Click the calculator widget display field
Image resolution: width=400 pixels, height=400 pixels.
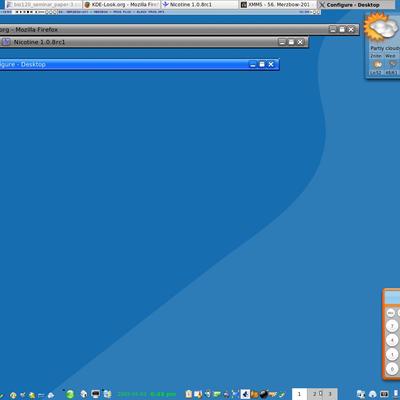(392, 297)
